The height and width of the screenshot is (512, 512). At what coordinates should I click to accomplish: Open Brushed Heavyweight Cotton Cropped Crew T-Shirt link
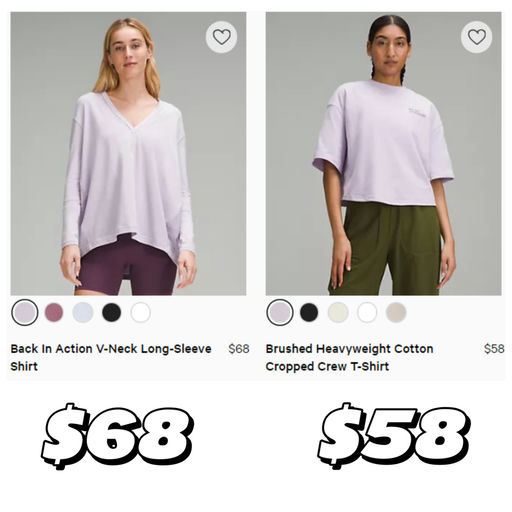point(349,357)
